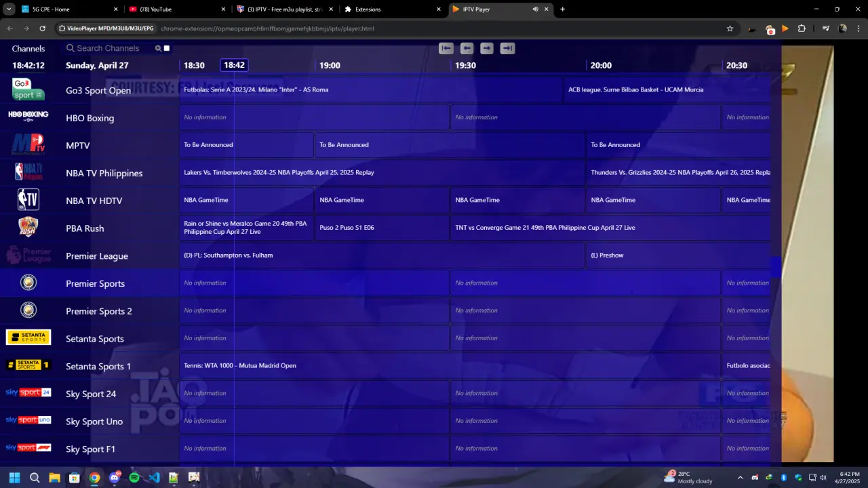Select the Sky Sport F1 logo
868x488 pixels.
pyautogui.click(x=28, y=447)
